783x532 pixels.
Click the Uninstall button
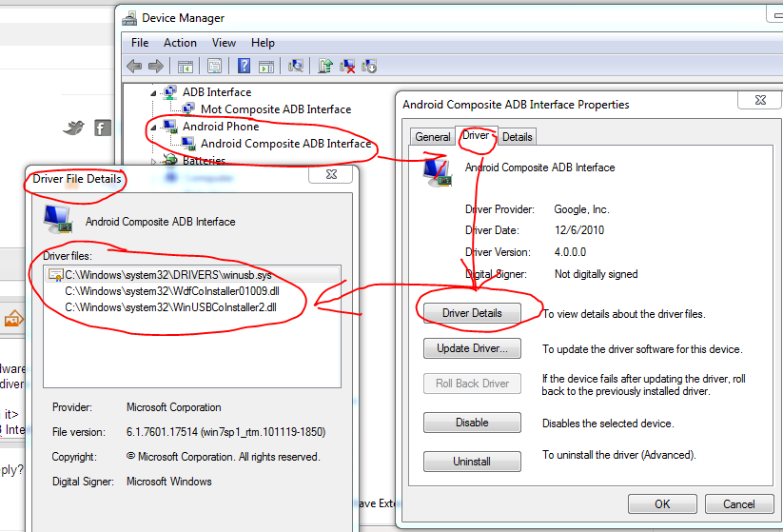pos(472,461)
